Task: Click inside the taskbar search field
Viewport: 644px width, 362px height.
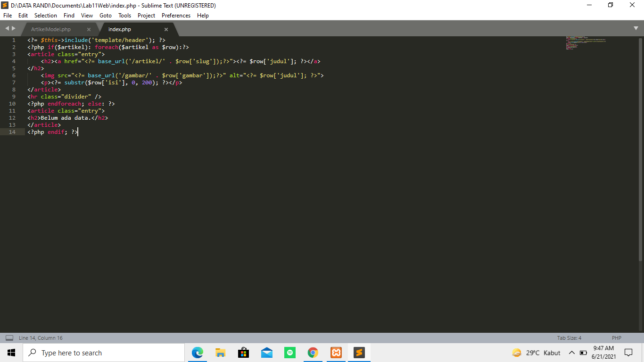Action: (104, 353)
